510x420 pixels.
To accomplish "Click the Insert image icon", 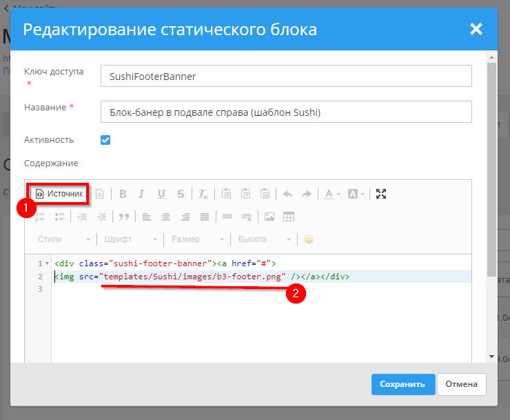I will coord(269,217).
